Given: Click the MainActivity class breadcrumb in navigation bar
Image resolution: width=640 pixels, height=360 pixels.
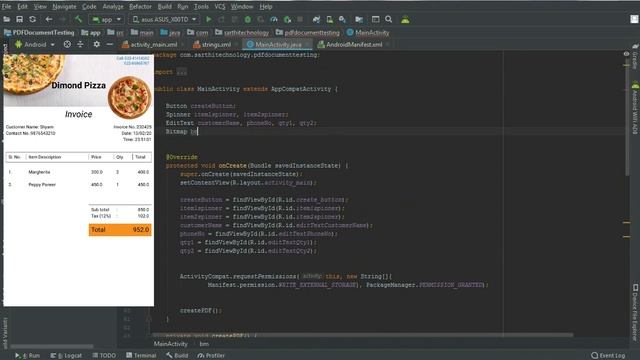Looking at the screenshot, I should [x=368, y=32].
